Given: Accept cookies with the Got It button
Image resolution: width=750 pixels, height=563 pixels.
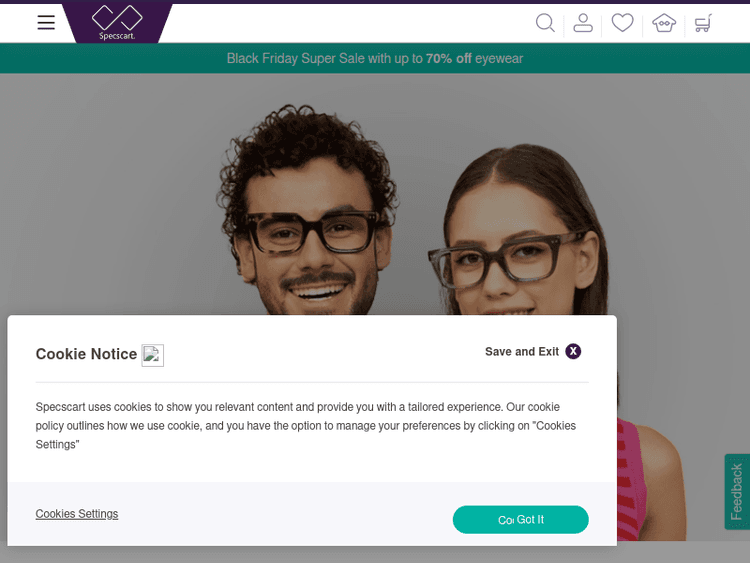Looking at the screenshot, I should (x=520, y=519).
